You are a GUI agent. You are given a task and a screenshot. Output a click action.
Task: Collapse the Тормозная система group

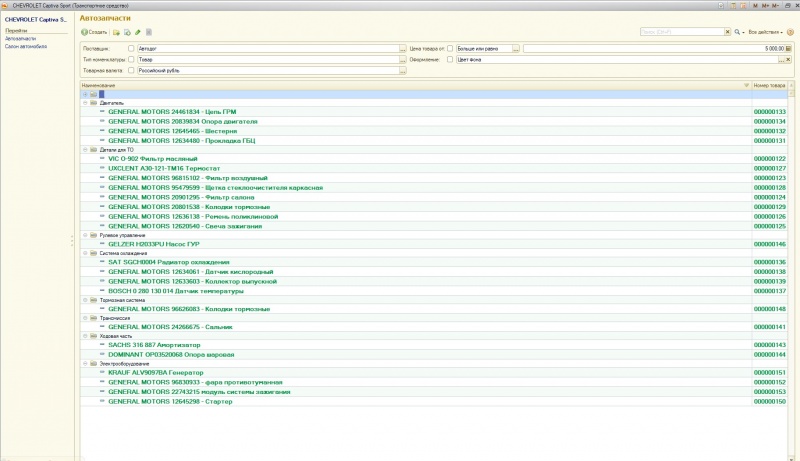[x=85, y=300]
